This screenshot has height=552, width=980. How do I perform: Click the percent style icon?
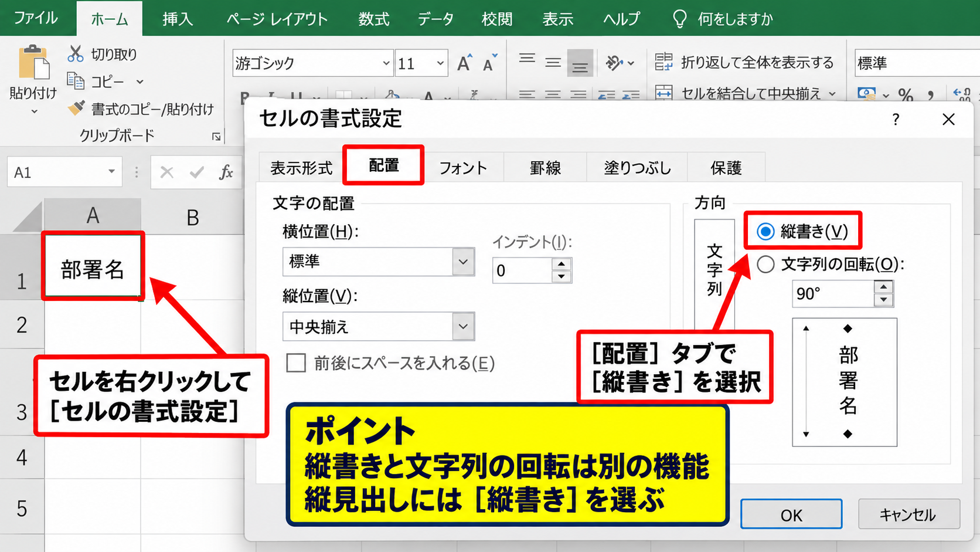(x=906, y=94)
